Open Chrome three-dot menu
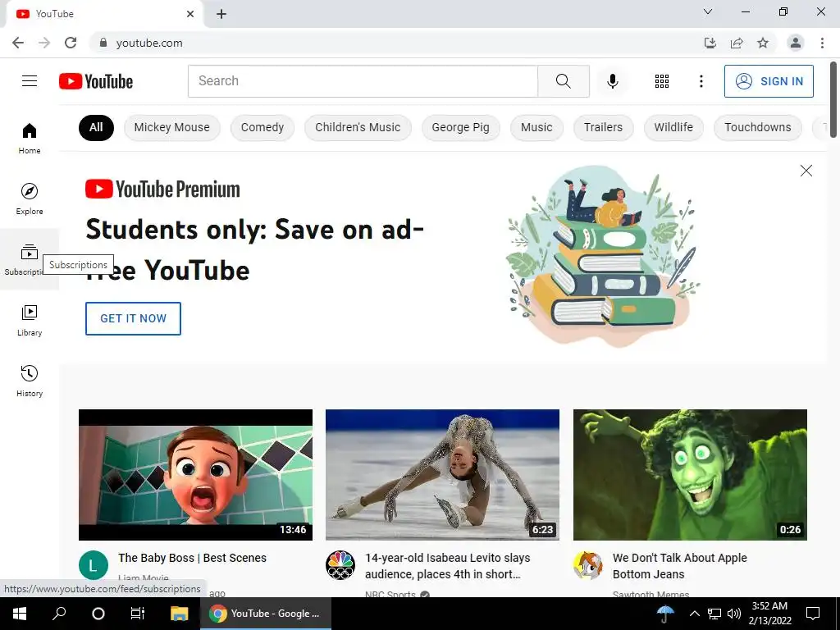This screenshot has height=630, width=840. 822,43
